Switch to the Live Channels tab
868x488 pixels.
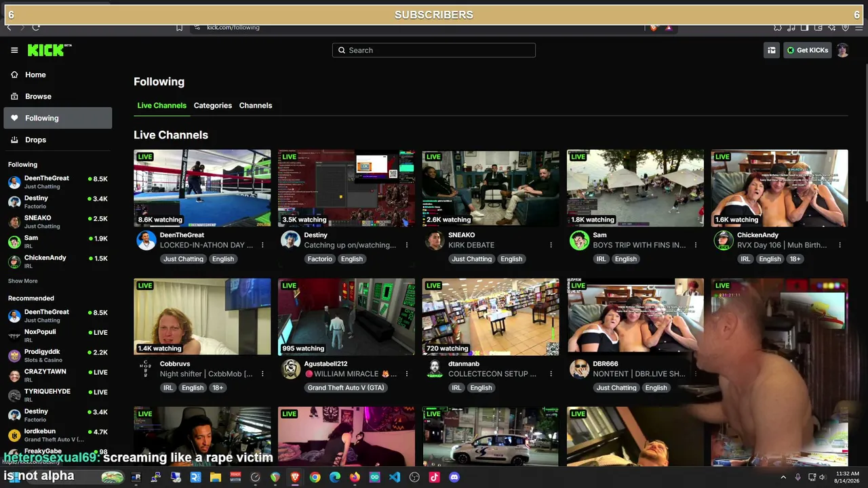pos(161,106)
